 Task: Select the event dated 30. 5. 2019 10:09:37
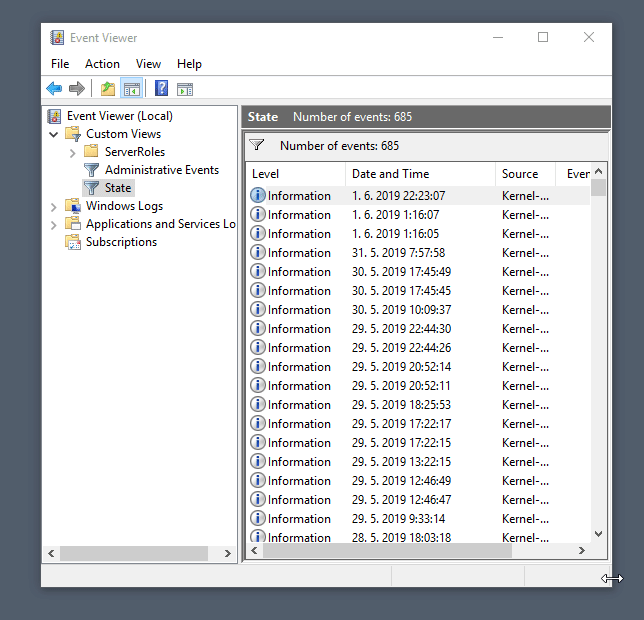click(x=419, y=309)
